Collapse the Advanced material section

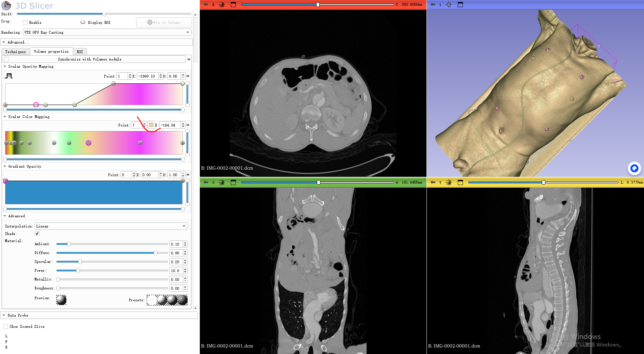(x=5, y=216)
